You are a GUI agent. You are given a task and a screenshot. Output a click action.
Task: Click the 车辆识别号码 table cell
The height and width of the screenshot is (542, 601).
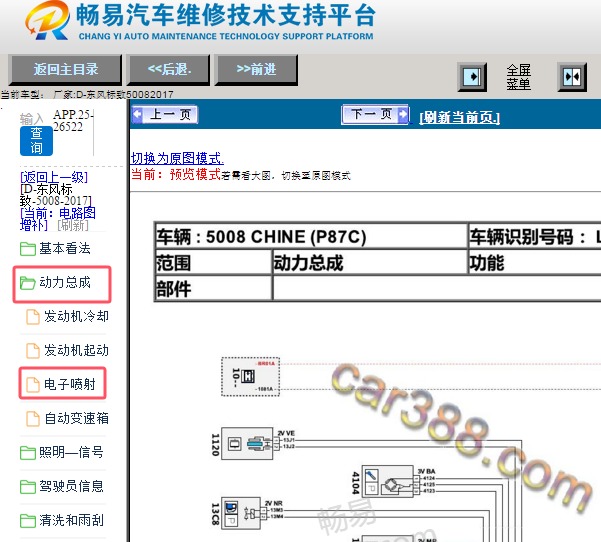(535, 236)
